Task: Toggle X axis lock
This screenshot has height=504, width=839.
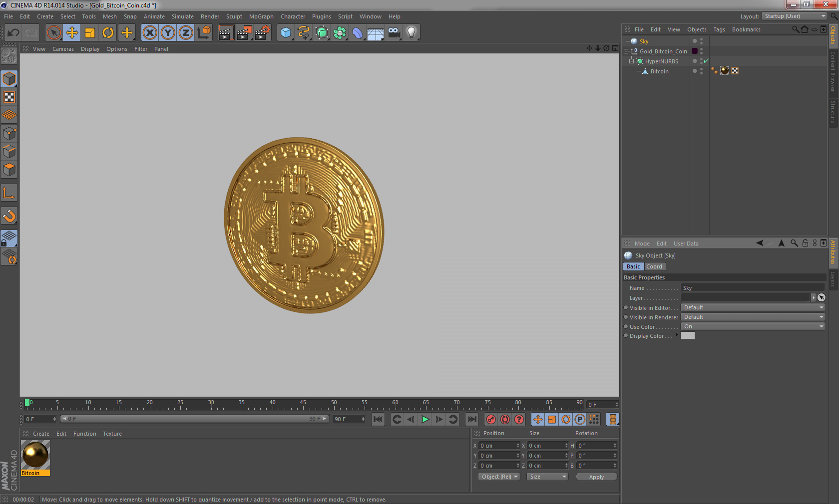Action: (150, 33)
